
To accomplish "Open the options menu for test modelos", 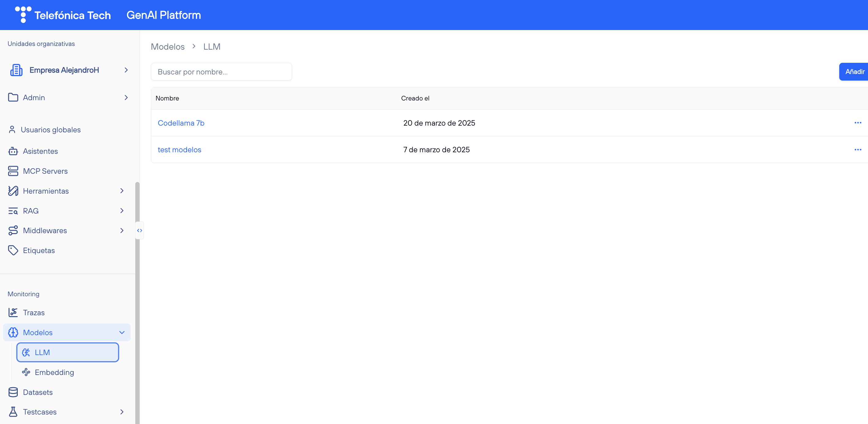I will [858, 150].
